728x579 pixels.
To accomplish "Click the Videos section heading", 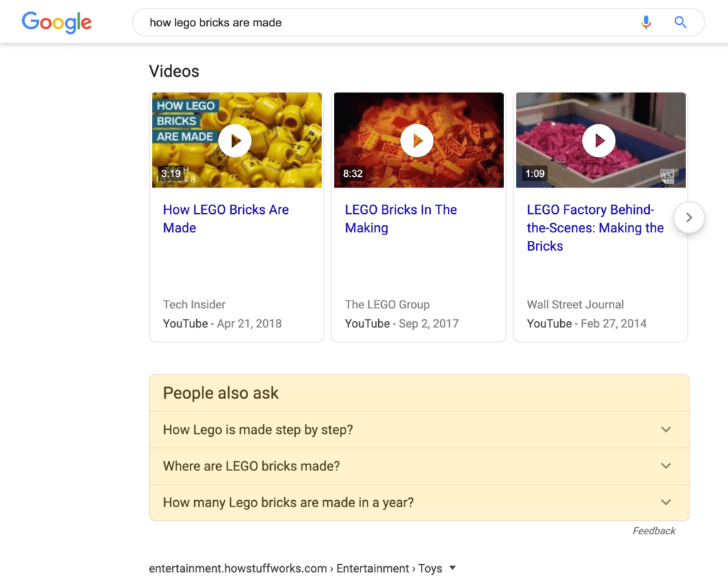I will tap(174, 72).
